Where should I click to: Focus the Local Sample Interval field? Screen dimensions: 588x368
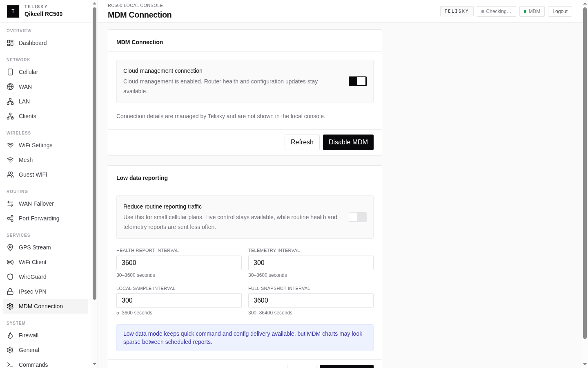click(179, 301)
